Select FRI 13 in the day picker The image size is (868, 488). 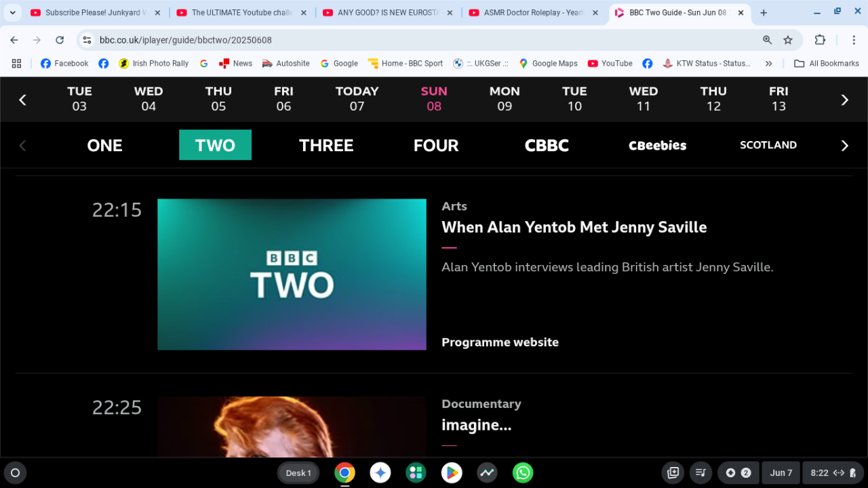tap(778, 99)
